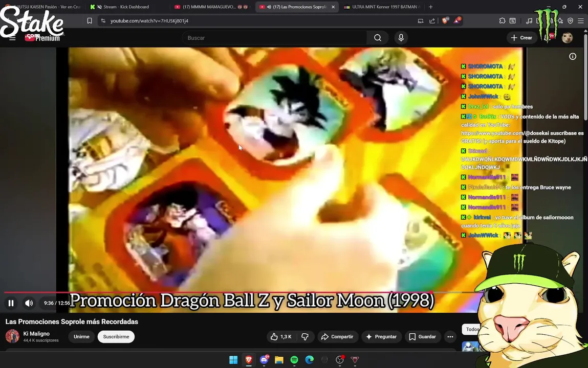This screenshot has height=368, width=588.
Task: Open File Explorer from the taskbar
Action: (x=279, y=360)
